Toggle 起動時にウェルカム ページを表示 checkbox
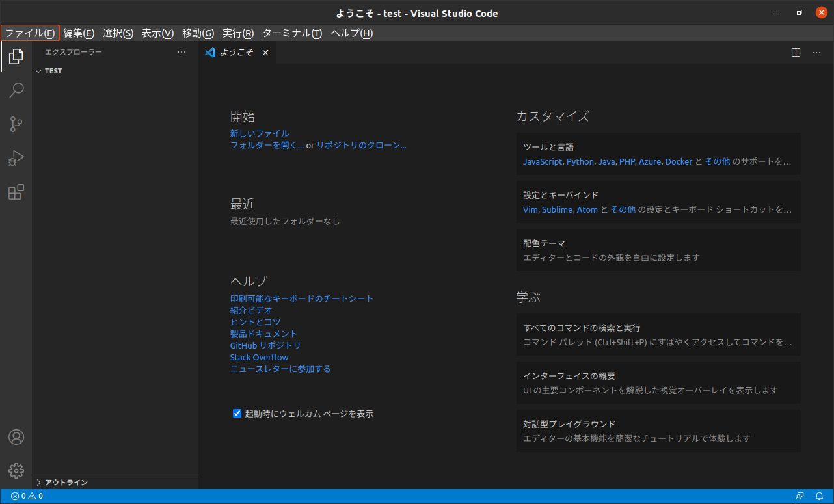 (237, 413)
